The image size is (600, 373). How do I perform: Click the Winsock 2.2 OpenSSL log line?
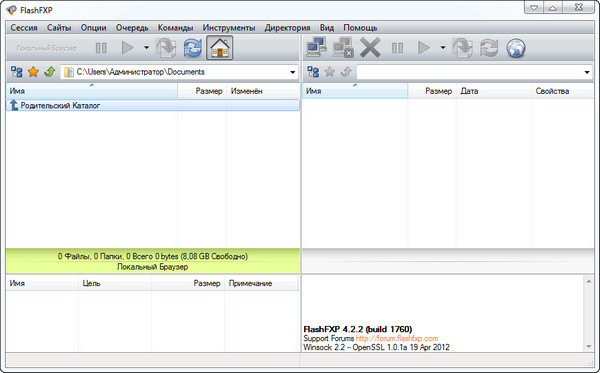point(376,347)
